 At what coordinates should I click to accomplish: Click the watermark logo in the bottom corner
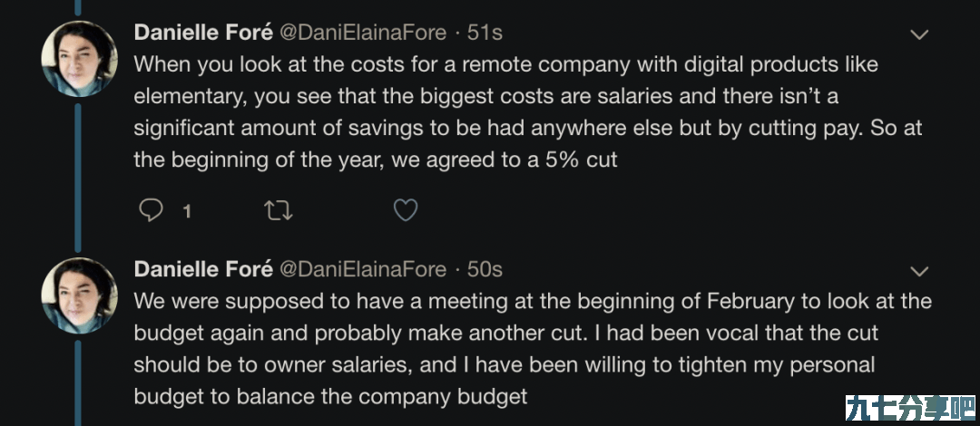[910, 410]
